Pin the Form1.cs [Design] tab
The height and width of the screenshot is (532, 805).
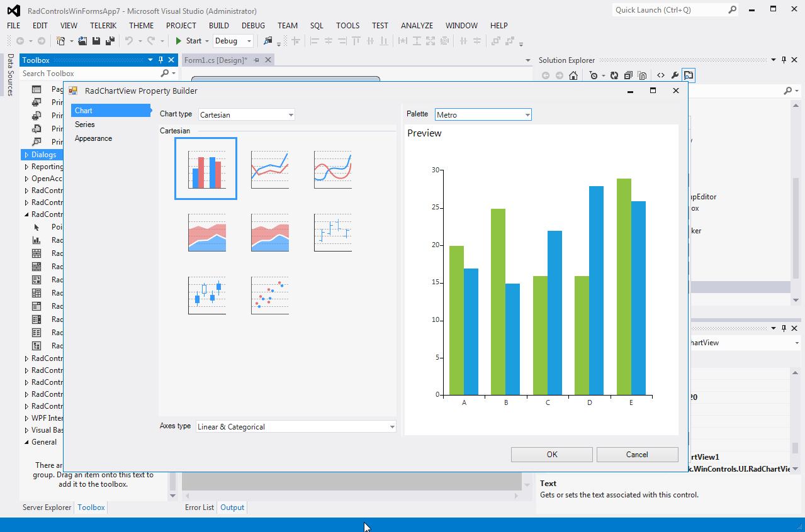click(x=257, y=60)
